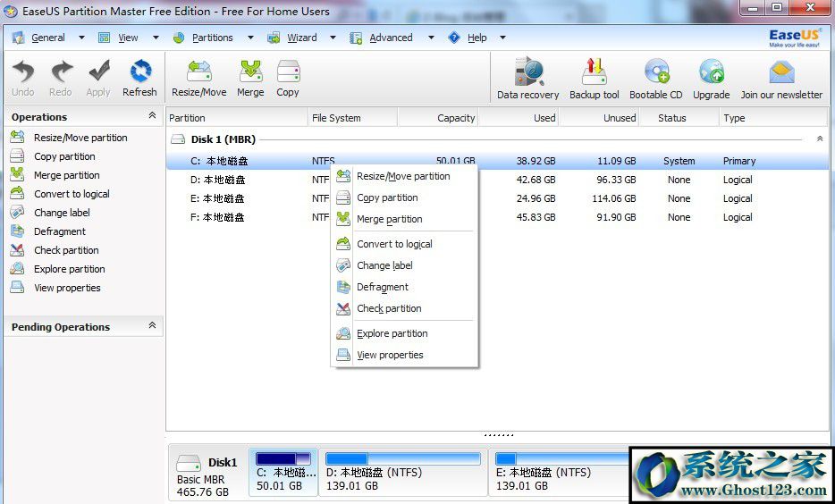
Task: Expand the Partitions menu dropdown arrow
Action: [250, 38]
